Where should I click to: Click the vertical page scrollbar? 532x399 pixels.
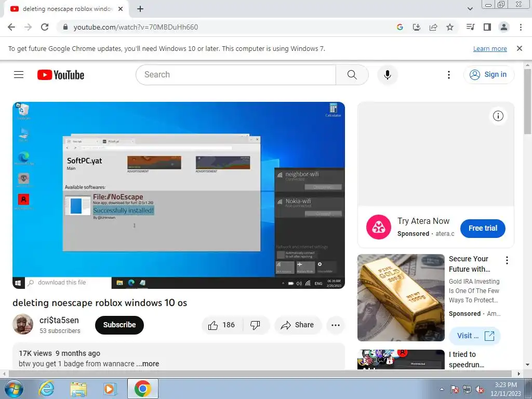528,102
